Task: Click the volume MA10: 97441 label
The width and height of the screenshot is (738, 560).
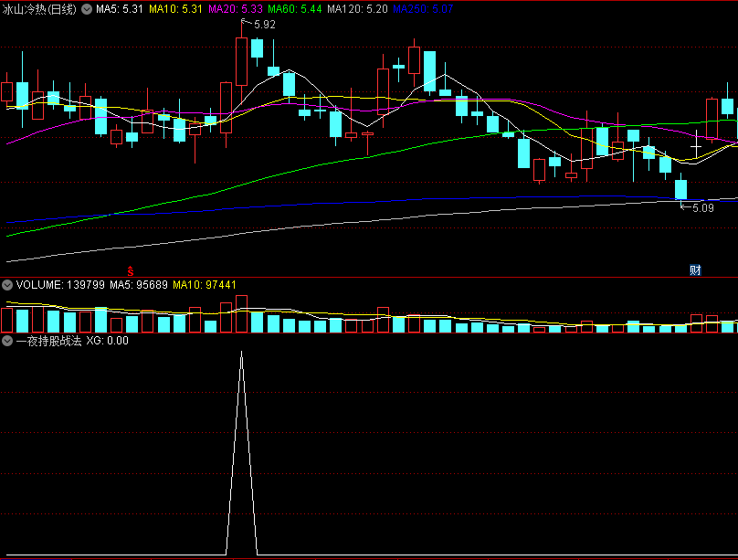Action: [x=205, y=285]
